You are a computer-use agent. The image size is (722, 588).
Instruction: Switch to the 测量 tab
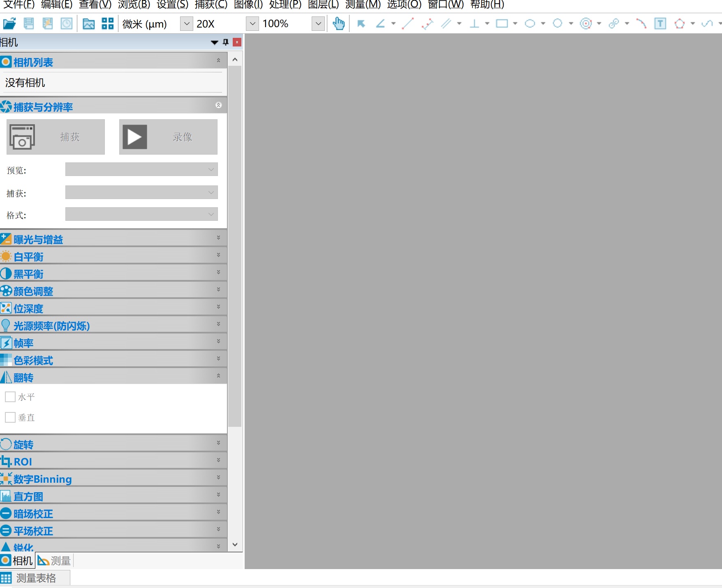coord(55,560)
